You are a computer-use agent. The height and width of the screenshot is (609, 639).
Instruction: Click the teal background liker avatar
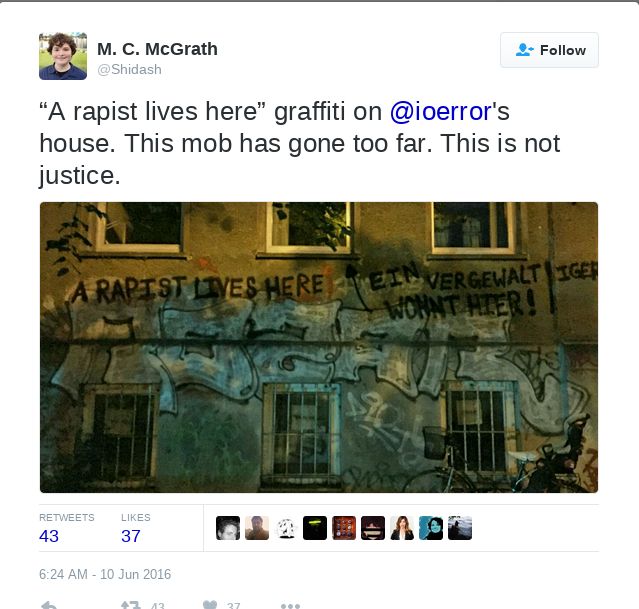tap(431, 528)
